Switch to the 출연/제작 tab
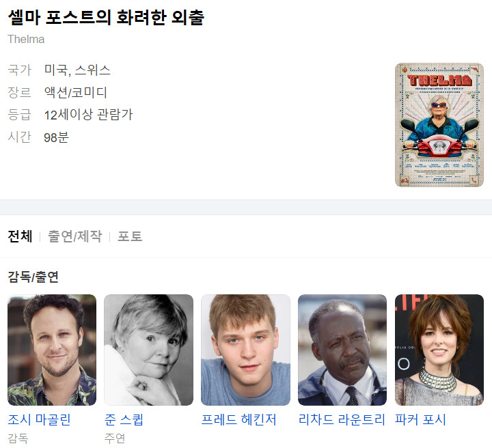 [74, 236]
